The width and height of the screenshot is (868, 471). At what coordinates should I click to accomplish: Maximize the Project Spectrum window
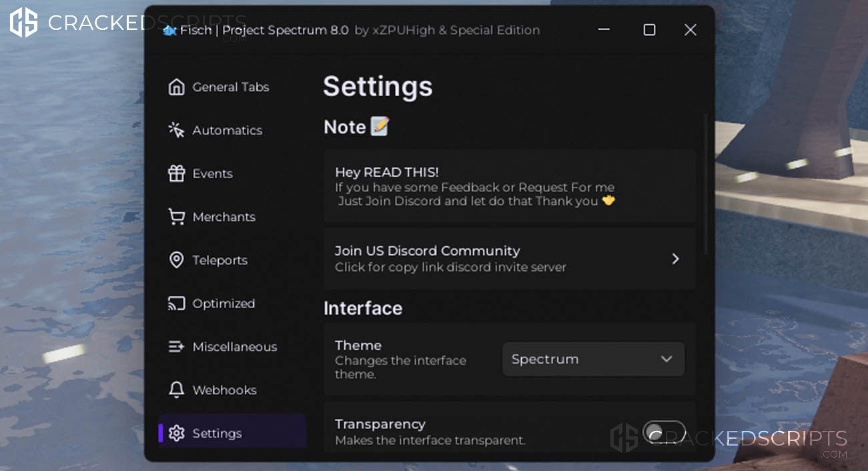coord(649,30)
